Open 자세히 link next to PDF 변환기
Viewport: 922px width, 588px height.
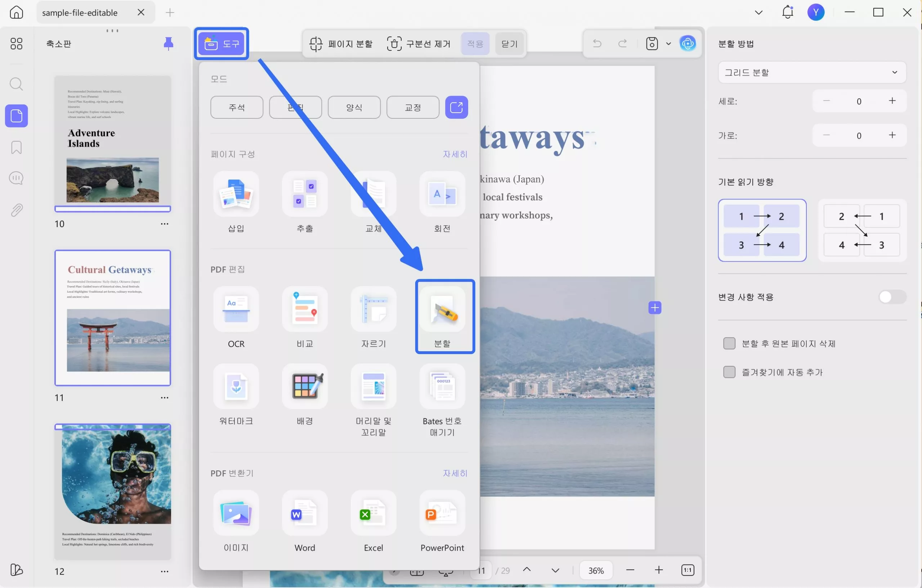click(x=455, y=473)
